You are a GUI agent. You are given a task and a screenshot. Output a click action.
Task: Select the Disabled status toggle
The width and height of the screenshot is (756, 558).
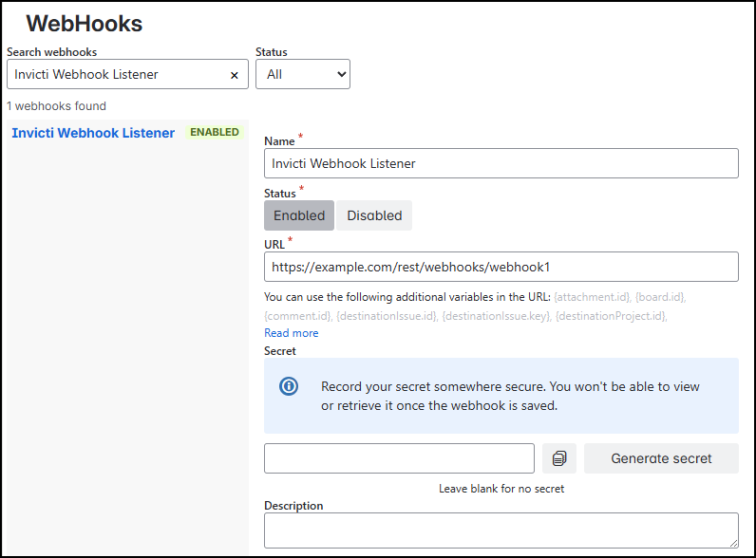tap(374, 215)
